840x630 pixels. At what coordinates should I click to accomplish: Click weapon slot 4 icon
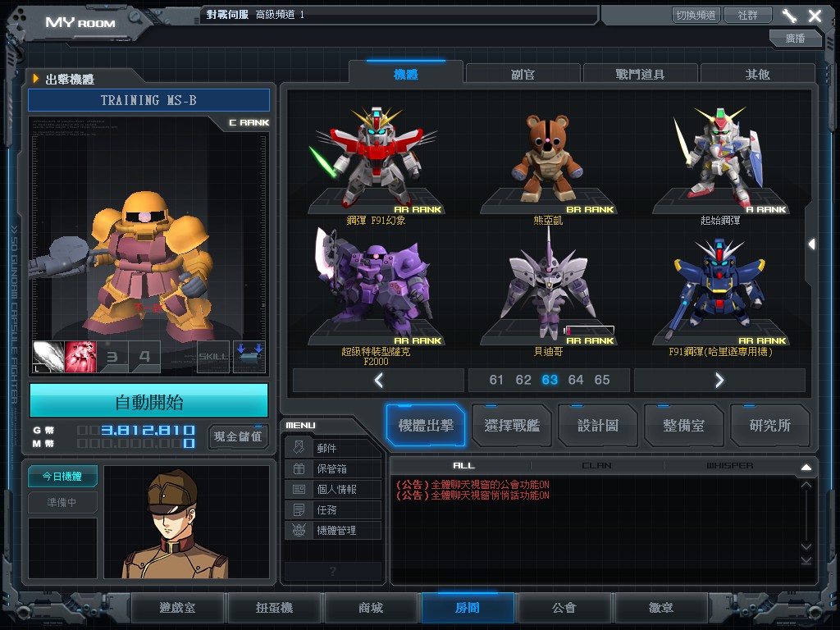[144, 357]
